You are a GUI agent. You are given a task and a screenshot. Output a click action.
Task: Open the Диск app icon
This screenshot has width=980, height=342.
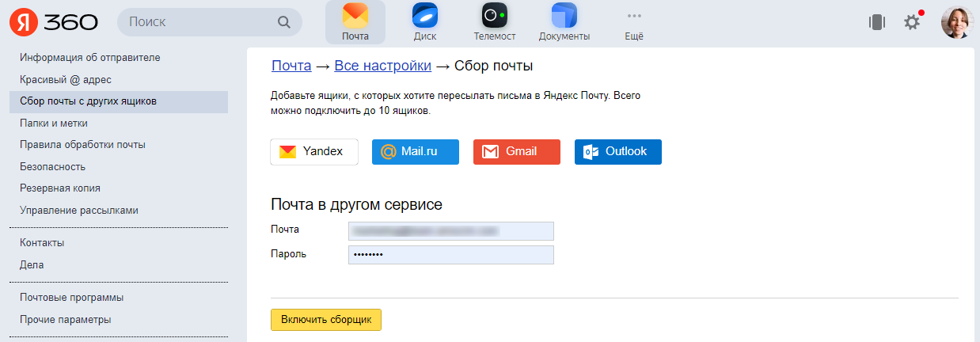click(x=425, y=22)
